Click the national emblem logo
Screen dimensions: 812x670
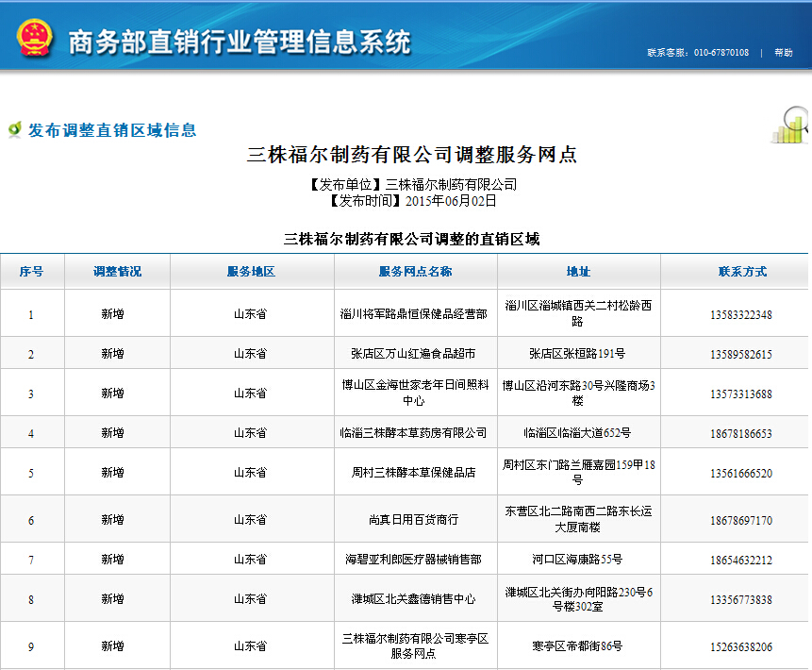click(x=34, y=38)
